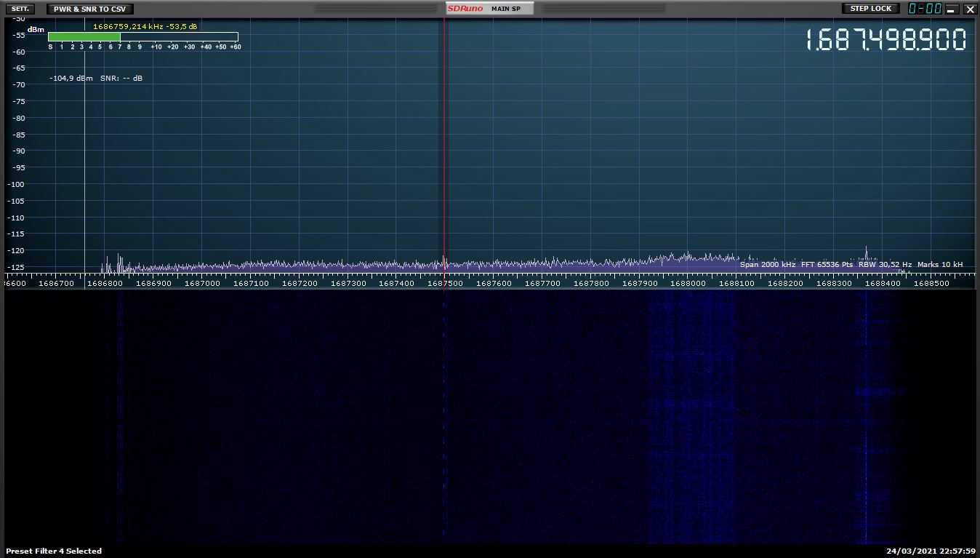The image size is (980, 558).
Task: Click the PWR & SNR TO CSV button
Action: click(90, 9)
